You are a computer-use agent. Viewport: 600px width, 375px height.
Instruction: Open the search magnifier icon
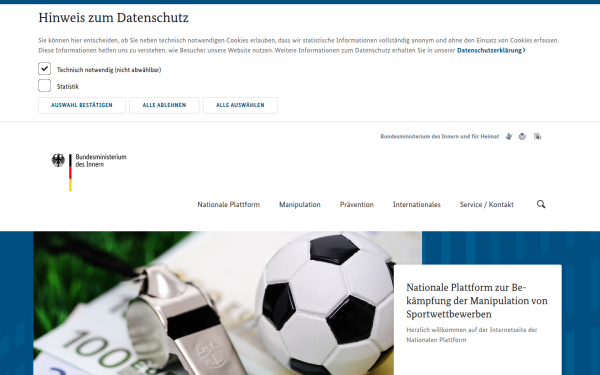[541, 204]
